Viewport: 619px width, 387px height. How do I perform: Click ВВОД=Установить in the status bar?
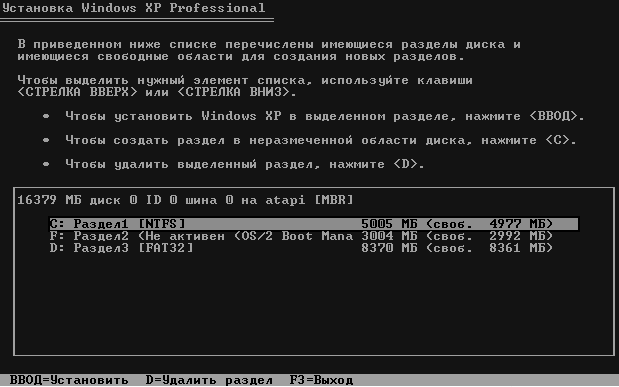click(x=69, y=380)
